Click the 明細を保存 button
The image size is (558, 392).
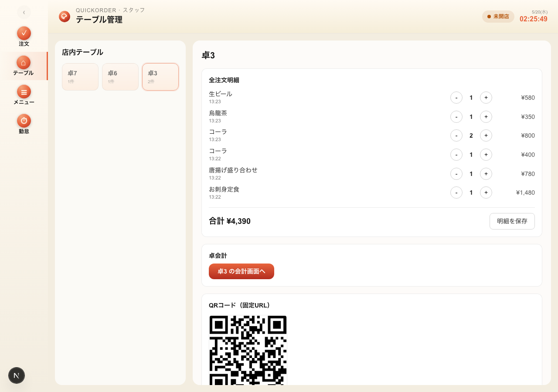(512, 221)
